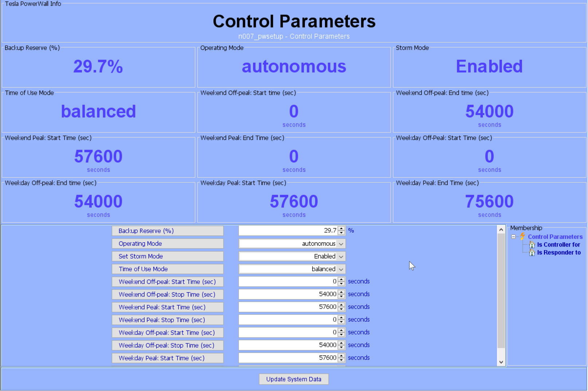Select the Is Controller for tree item
Screen dimensions: 588x391
click(x=558, y=245)
